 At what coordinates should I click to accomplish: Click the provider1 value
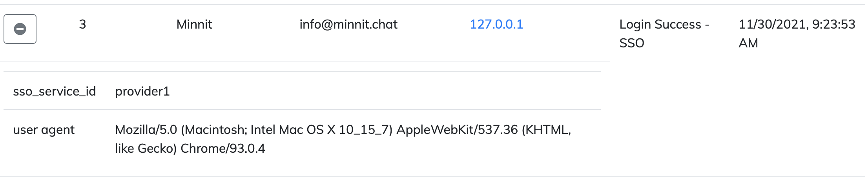tap(142, 91)
